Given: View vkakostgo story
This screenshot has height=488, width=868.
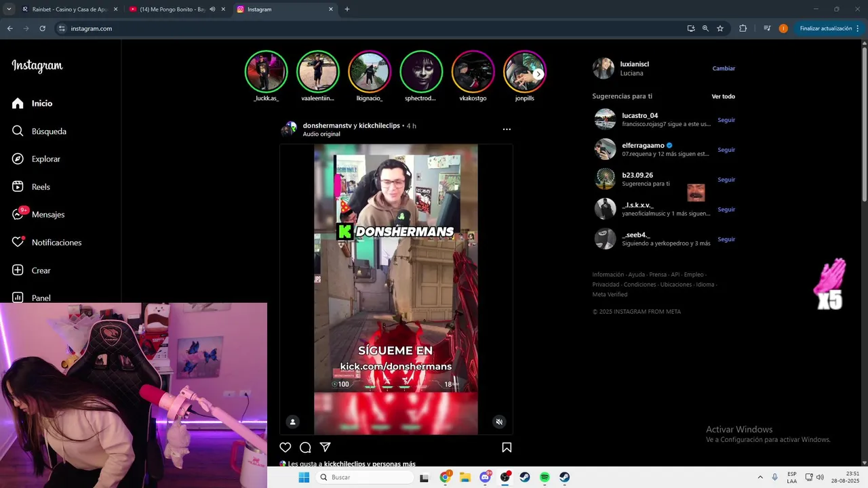Looking at the screenshot, I should pos(473,72).
